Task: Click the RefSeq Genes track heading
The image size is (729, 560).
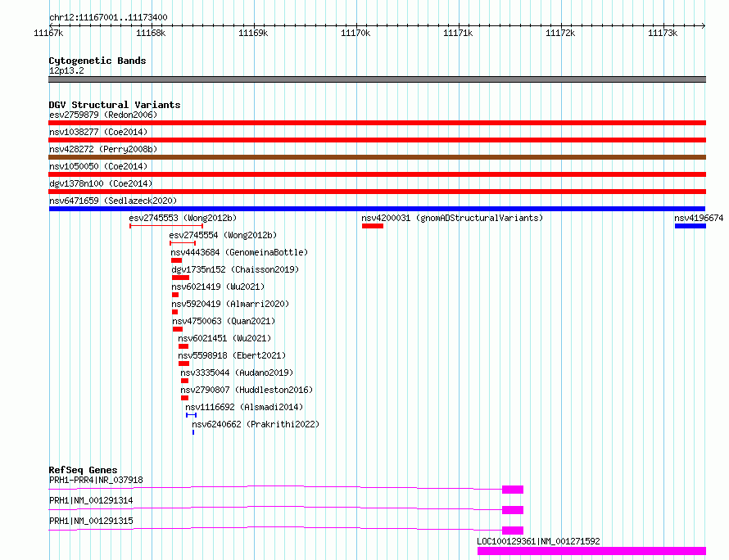Action: (83, 470)
